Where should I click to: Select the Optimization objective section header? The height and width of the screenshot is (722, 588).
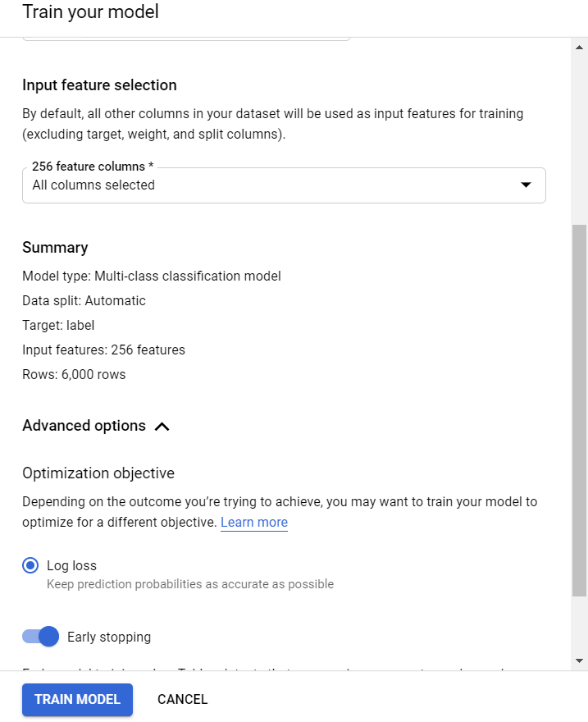(98, 473)
